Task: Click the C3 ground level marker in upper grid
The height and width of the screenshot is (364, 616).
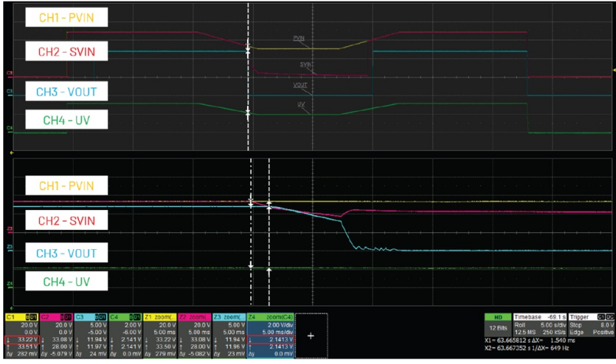Action: coord(9,91)
